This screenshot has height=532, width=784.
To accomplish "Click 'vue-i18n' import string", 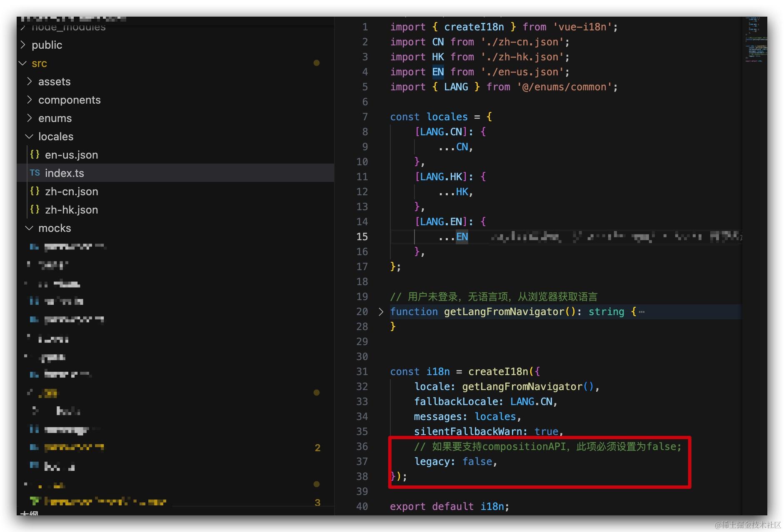I will tap(582, 27).
